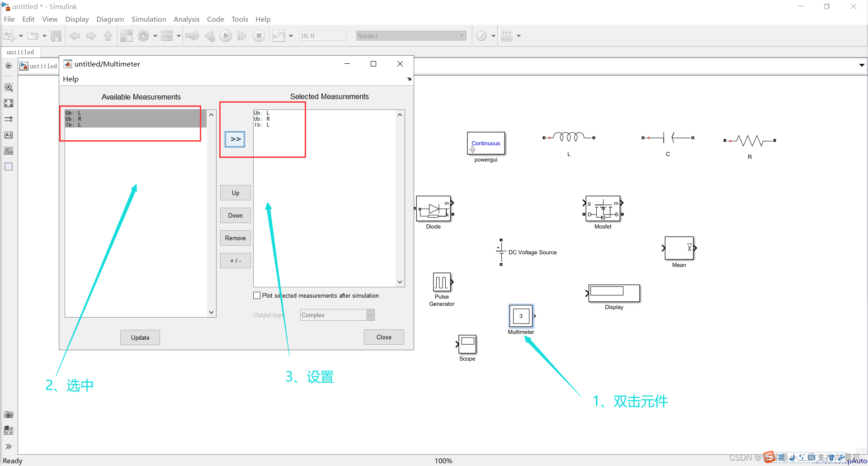Click the Annotation text palette icon
868x466 pixels.
[x=9, y=135]
